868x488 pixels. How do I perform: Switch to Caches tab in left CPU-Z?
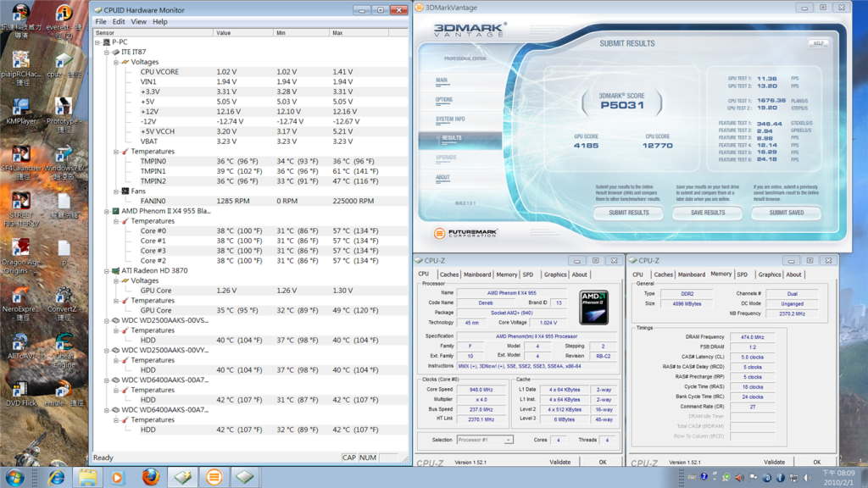tap(449, 274)
